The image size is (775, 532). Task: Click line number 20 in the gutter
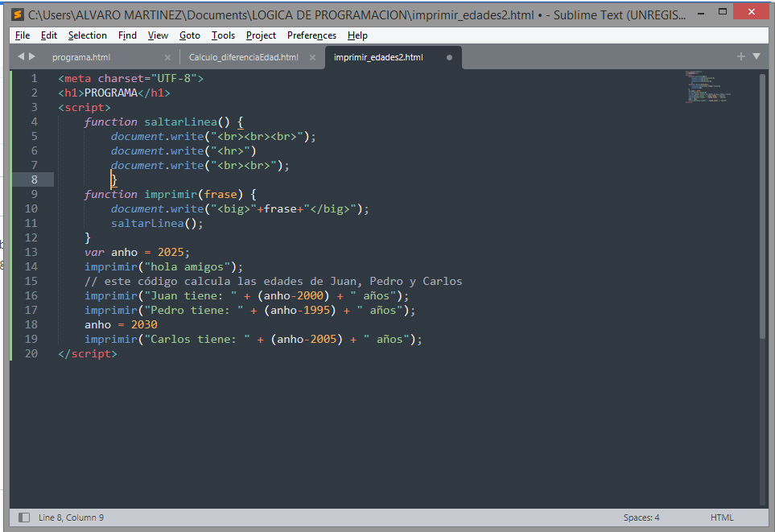pos(31,353)
